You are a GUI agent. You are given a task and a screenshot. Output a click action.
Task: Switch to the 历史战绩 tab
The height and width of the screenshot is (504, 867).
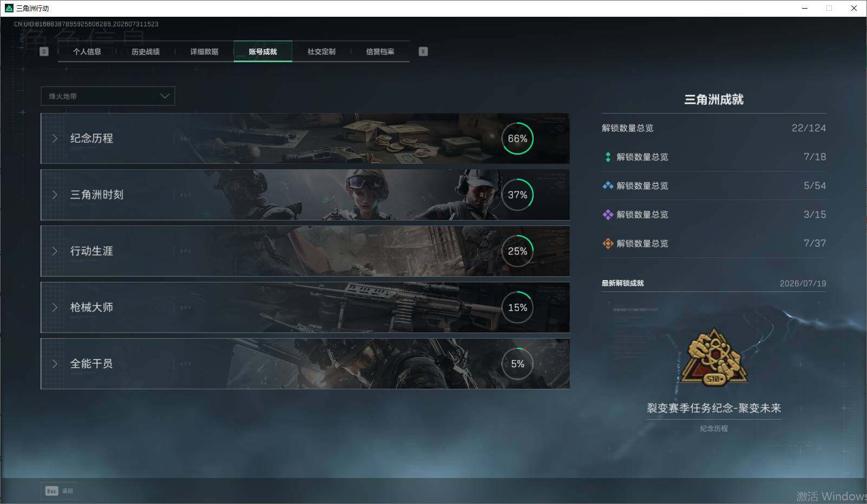(x=146, y=51)
